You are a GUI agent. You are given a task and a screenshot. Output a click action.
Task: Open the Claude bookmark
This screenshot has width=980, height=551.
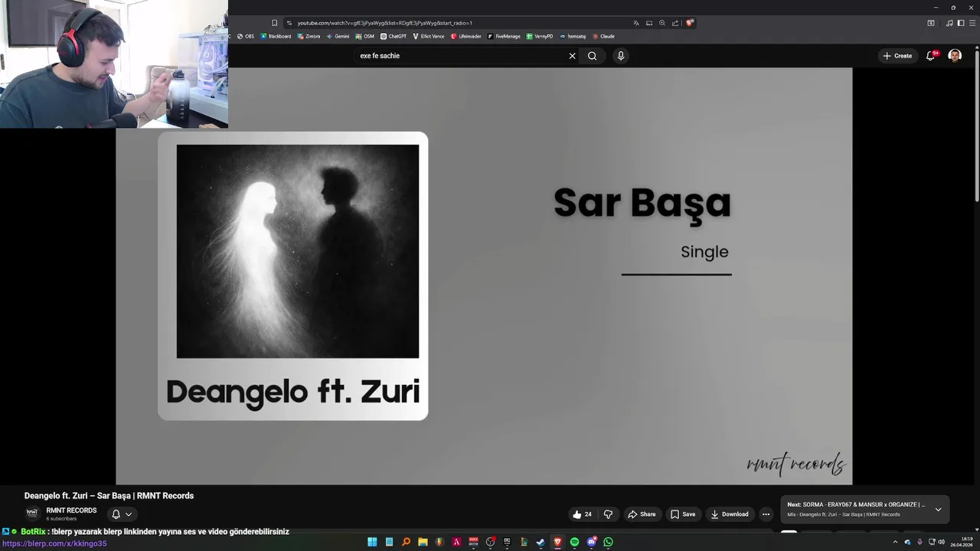click(x=603, y=36)
